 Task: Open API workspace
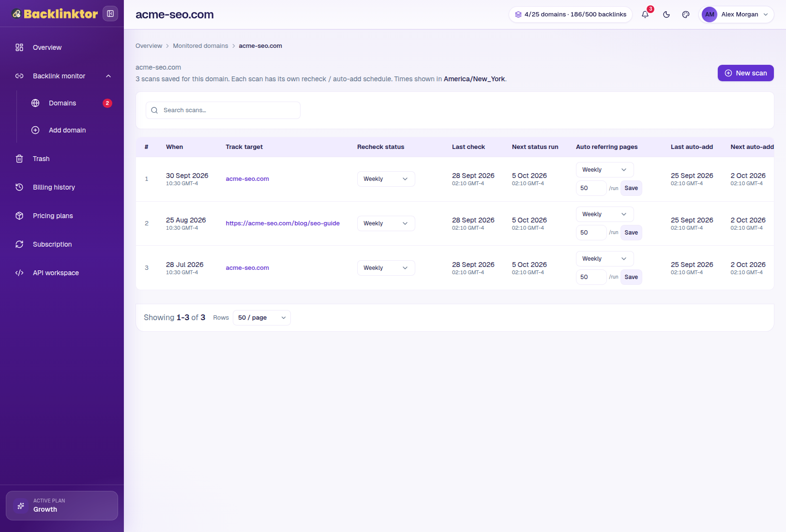[62, 273]
